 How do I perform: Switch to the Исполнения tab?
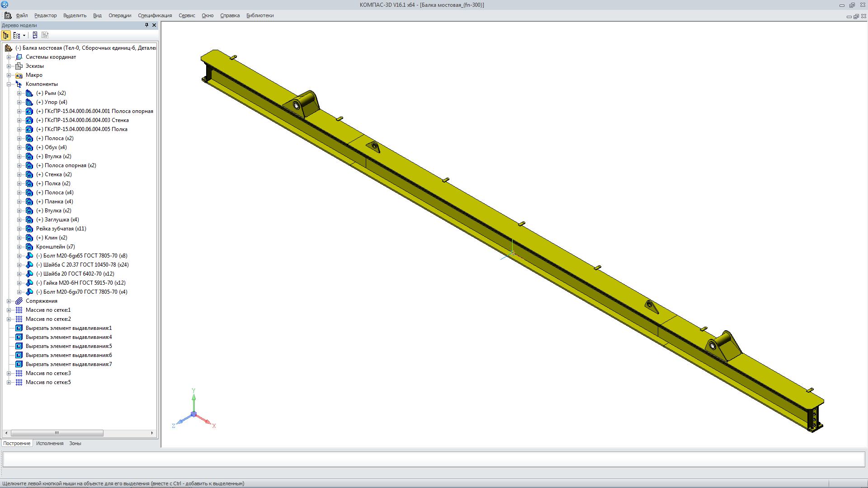[50, 443]
